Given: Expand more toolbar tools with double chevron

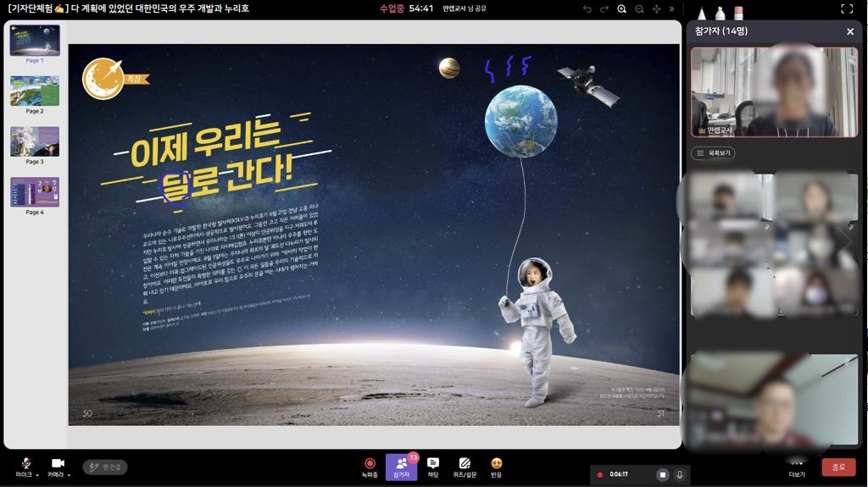Looking at the screenshot, I should click(x=672, y=8).
